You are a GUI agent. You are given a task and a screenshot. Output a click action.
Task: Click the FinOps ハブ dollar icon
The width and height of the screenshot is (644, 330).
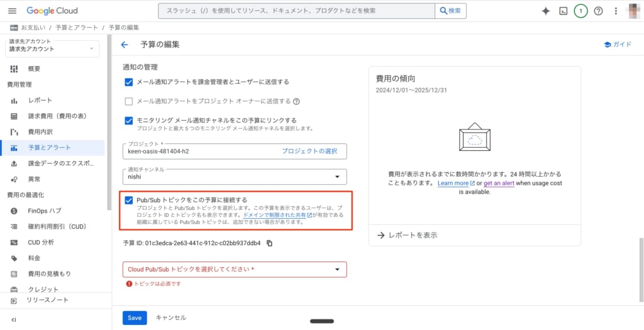pos(14,211)
